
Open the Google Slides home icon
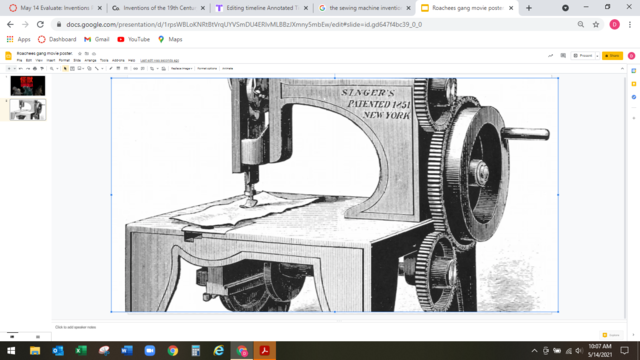[x=8, y=56]
